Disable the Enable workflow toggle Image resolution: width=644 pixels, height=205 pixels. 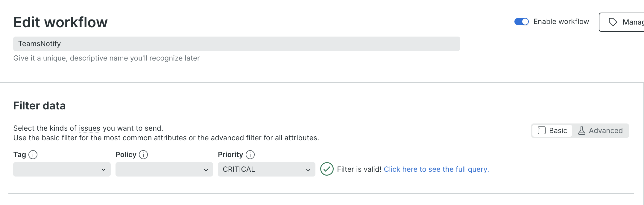522,22
